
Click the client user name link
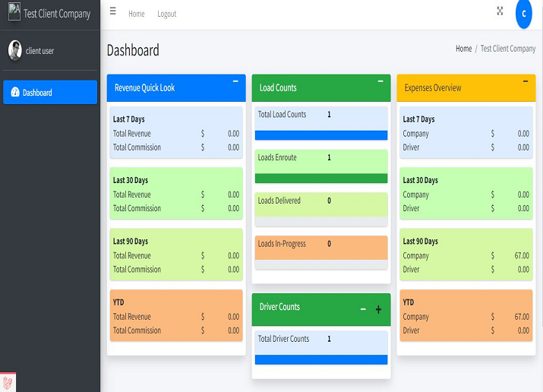pyautogui.click(x=40, y=51)
